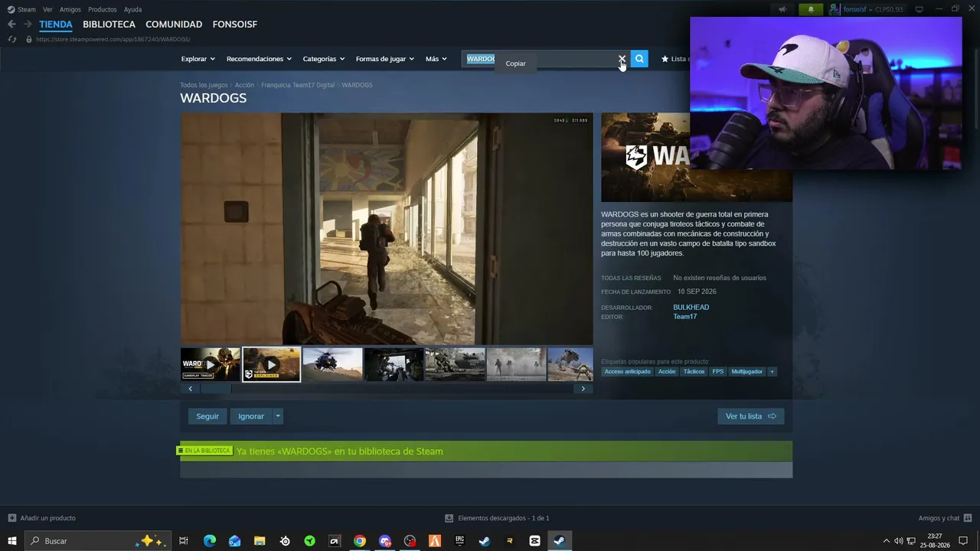This screenshot has height=551, width=980.
Task: Expand the Categorías dropdown
Action: coord(324,59)
